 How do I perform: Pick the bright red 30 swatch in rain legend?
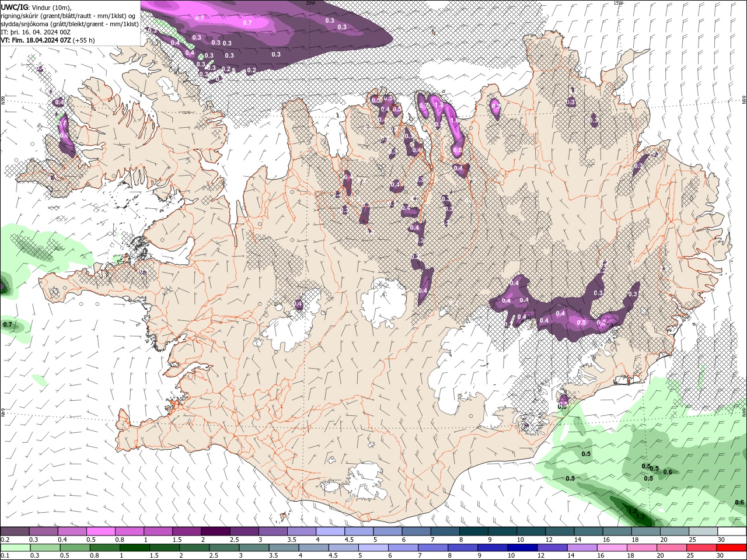(x=732, y=548)
